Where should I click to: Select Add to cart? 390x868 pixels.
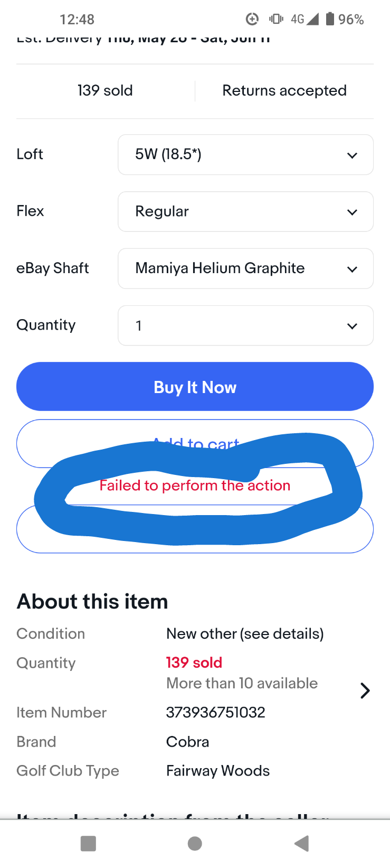pyautogui.click(x=195, y=444)
